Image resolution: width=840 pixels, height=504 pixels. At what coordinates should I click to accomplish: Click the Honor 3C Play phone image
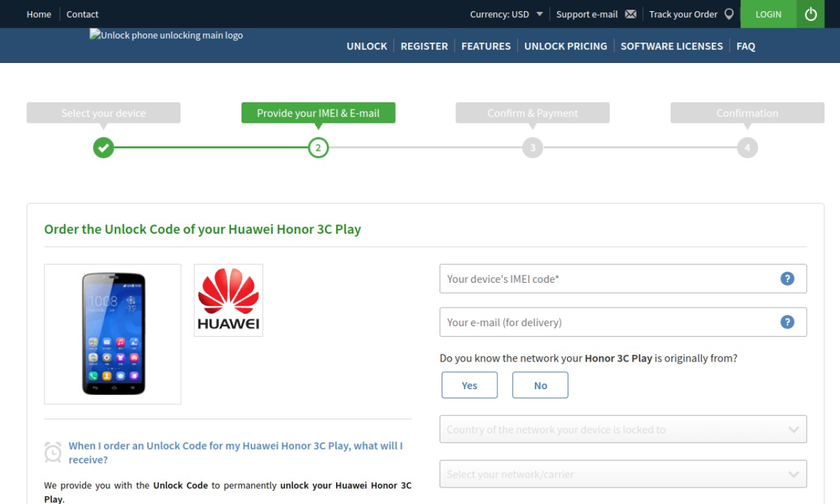(x=113, y=334)
